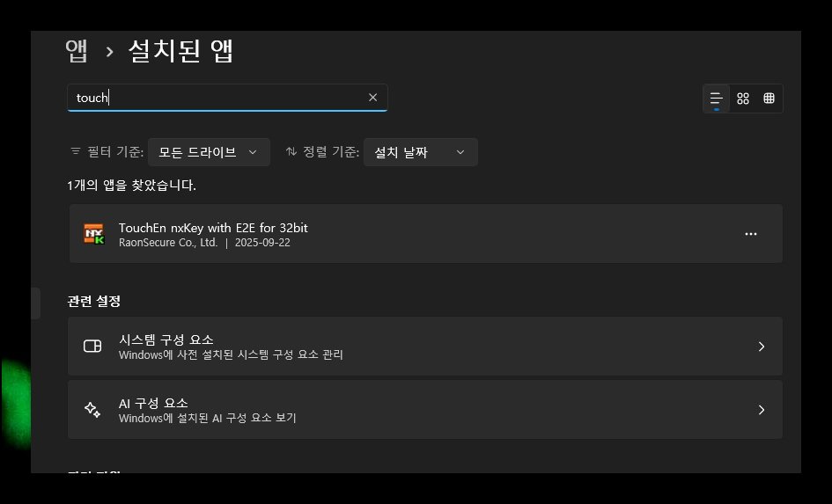This screenshot has height=504, width=832.
Task: Click the AI 구성 요소 chevron arrow
Action: click(x=762, y=410)
